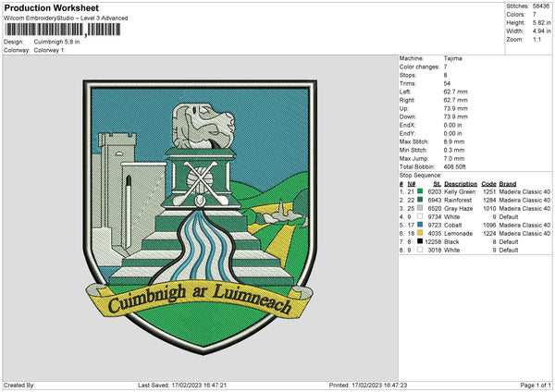This screenshot has width=555, height=392.
Task: Select the Min Stitch value '0.3 mm'
Action: [x=454, y=150]
